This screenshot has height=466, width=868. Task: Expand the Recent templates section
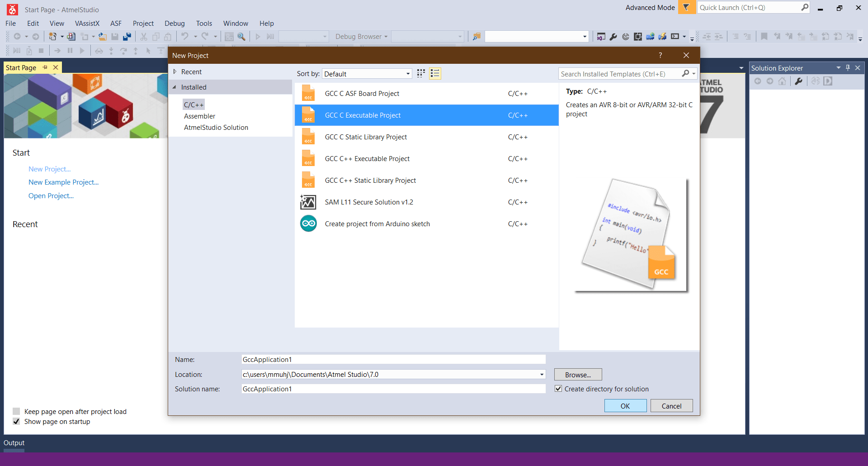pos(175,71)
